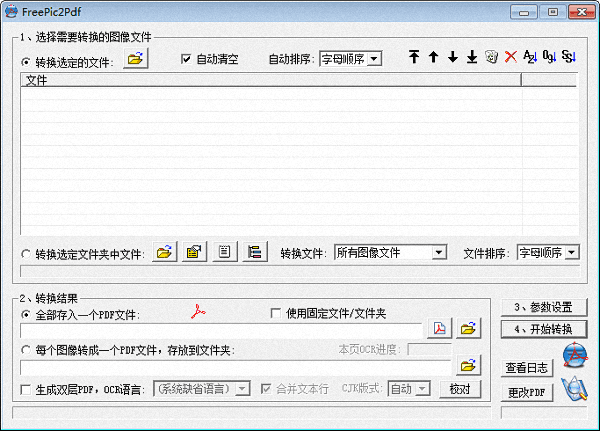
Task: Click the move-to-top arrow icon
Action: point(414,58)
